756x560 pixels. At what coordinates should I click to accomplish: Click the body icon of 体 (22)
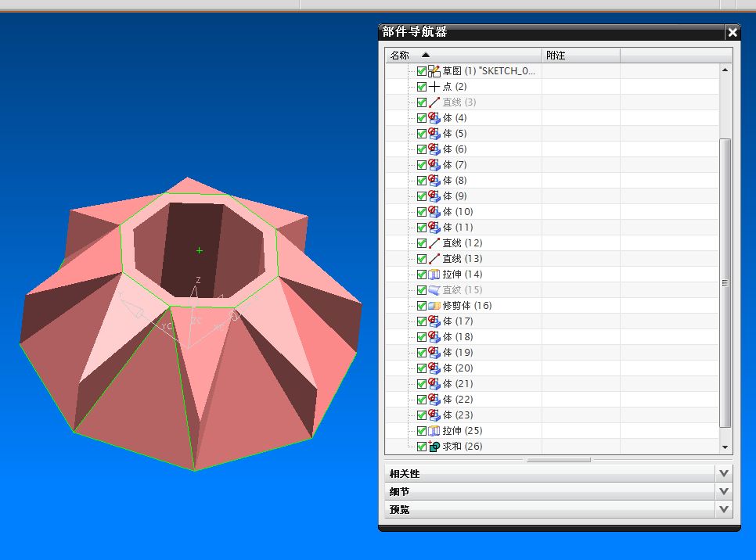[x=434, y=400]
